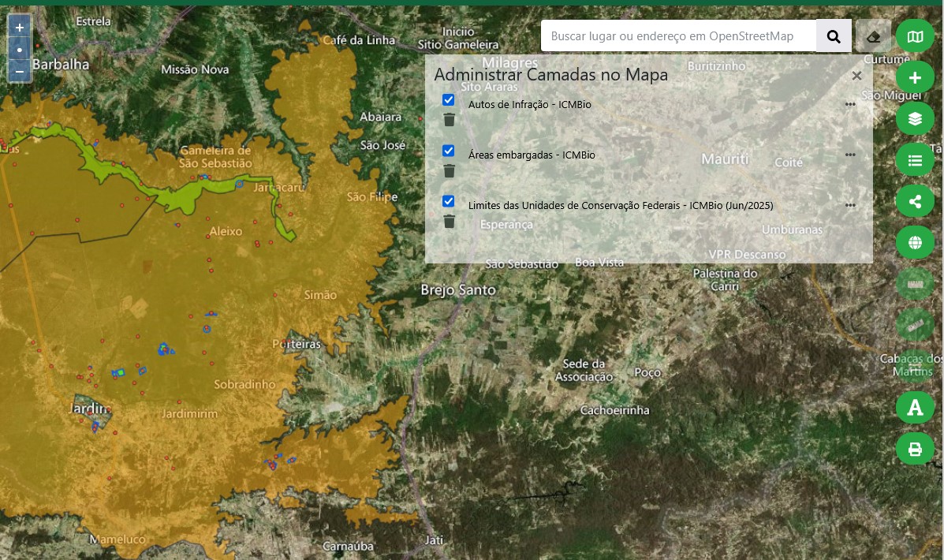This screenshot has height=560, width=944.
Task: Delete the Áreas embargadas layer via trash icon
Action: pyautogui.click(x=450, y=170)
